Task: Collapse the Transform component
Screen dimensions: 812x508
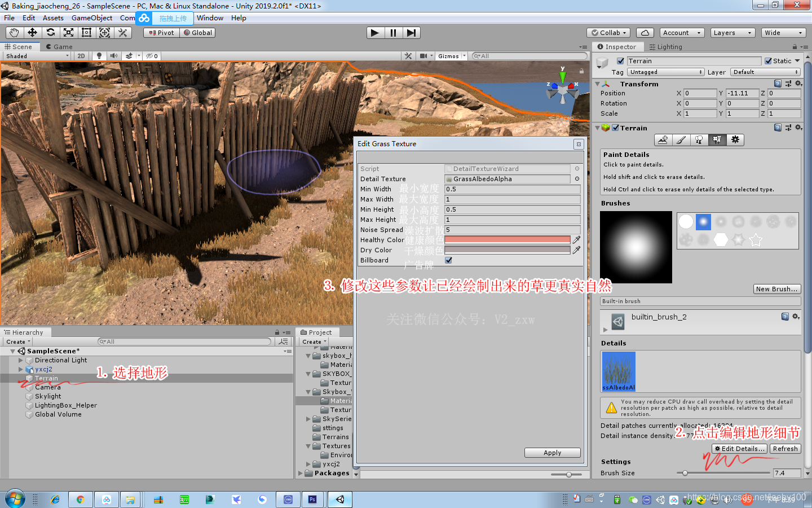Action: point(598,84)
